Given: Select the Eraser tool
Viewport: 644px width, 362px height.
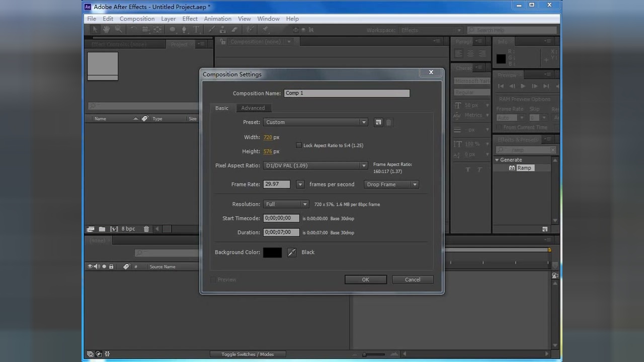Looking at the screenshot, I should click(234, 29).
